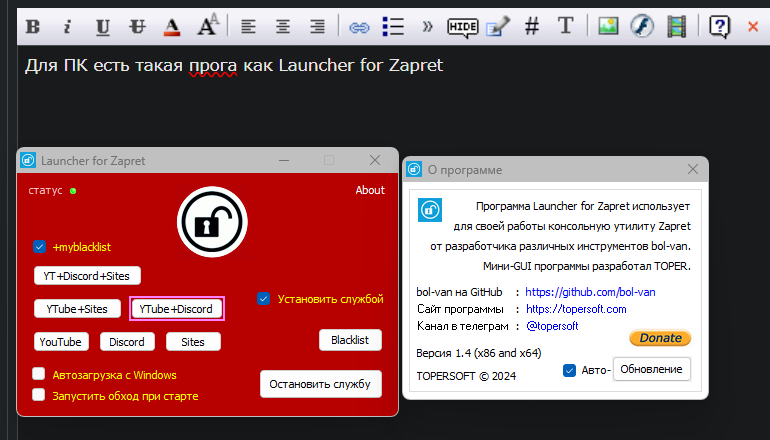Screen dimensions: 770x440
Task: Click the YT+Discord+Sites button
Action: click(87, 276)
